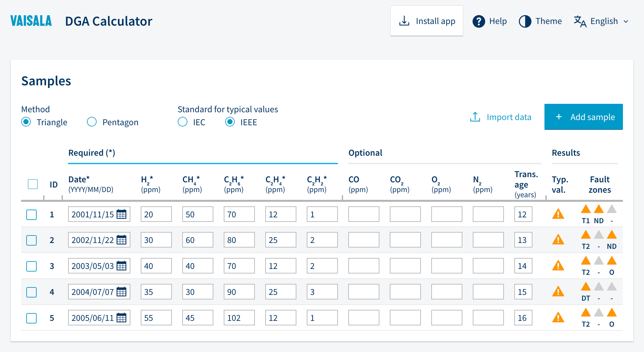The image size is (644, 352).
Task: Click the CO field in sample 1 row
Action: (364, 214)
